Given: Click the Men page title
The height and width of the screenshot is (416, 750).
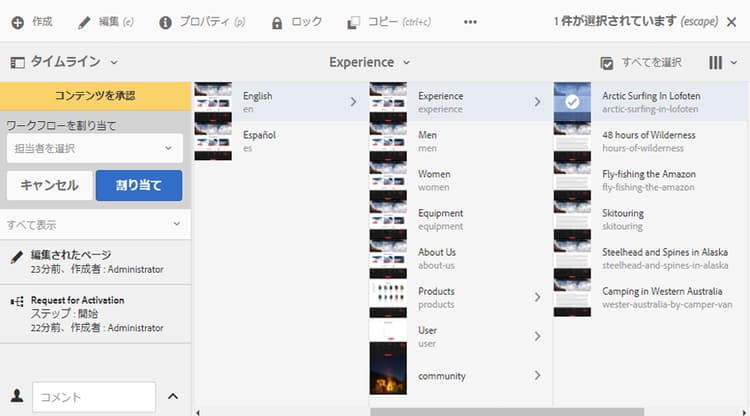Looking at the screenshot, I should pos(427,135).
